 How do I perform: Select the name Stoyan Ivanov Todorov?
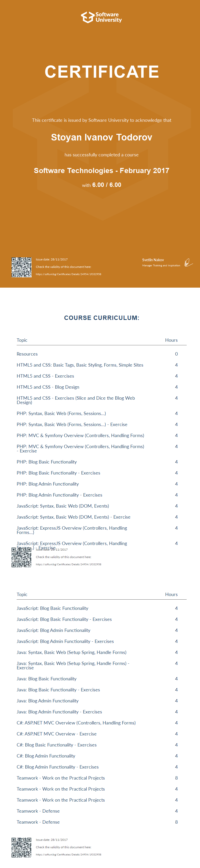102,137
